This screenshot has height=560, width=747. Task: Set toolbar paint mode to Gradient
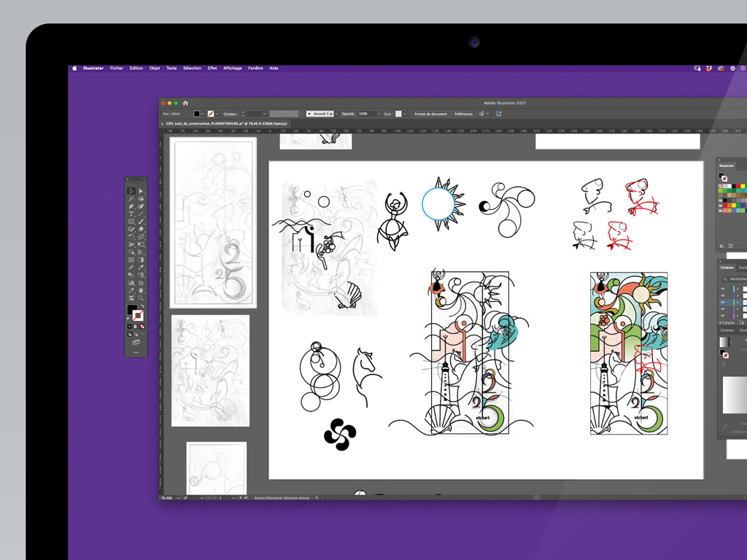(x=136, y=327)
